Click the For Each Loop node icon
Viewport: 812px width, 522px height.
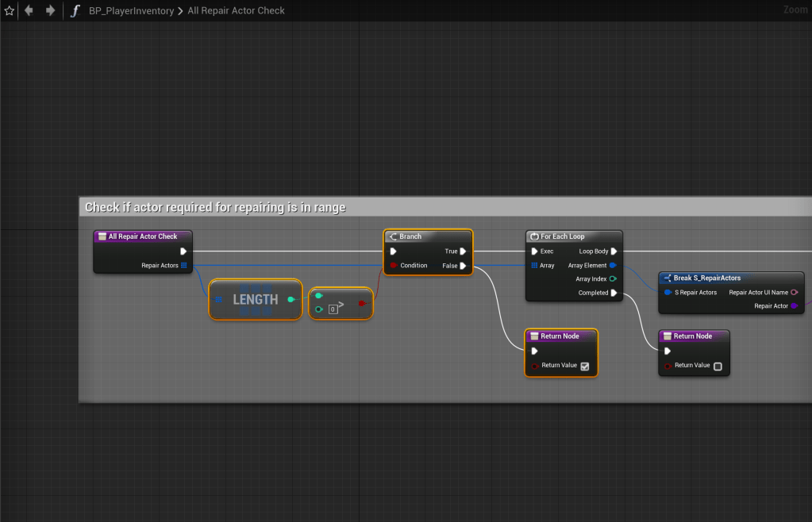(535, 236)
